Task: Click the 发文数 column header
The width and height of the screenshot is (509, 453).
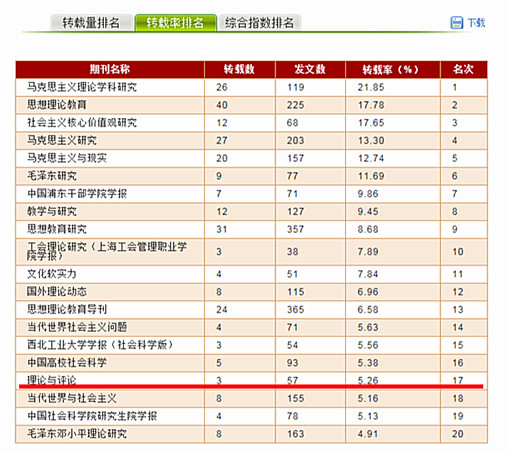Action: point(310,69)
